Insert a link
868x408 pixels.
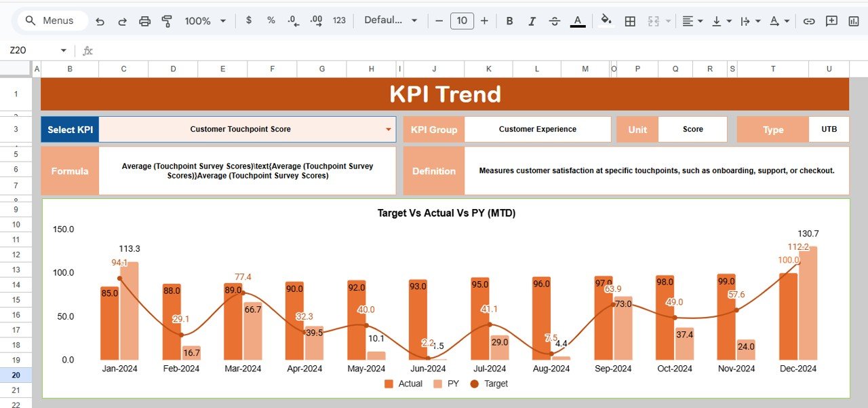809,21
